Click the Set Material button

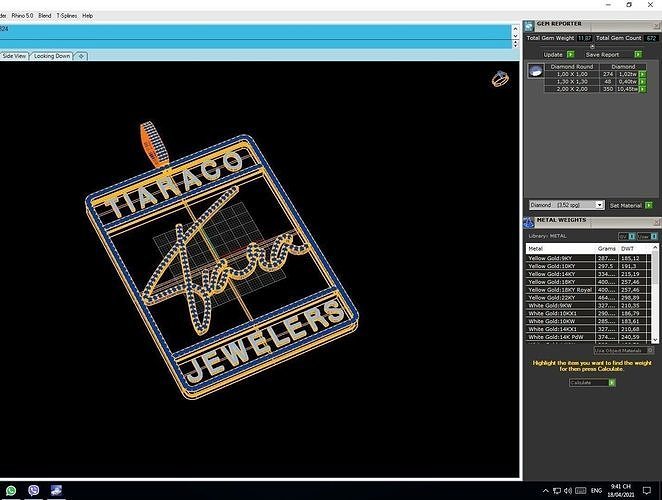coord(626,205)
